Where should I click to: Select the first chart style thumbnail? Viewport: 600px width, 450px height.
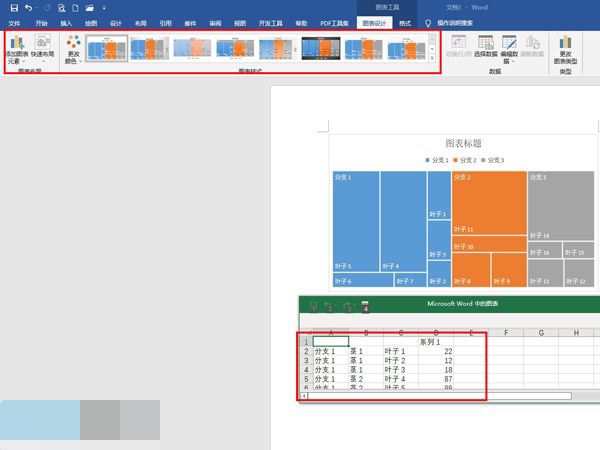point(106,48)
